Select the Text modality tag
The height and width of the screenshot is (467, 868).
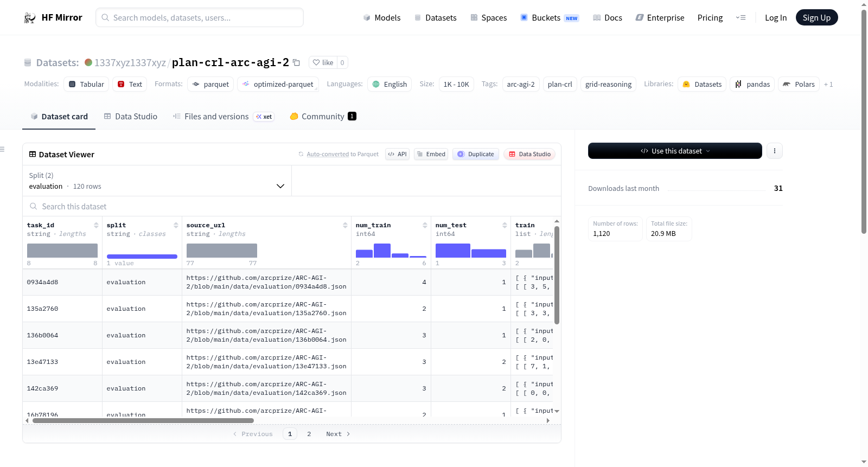130,84
